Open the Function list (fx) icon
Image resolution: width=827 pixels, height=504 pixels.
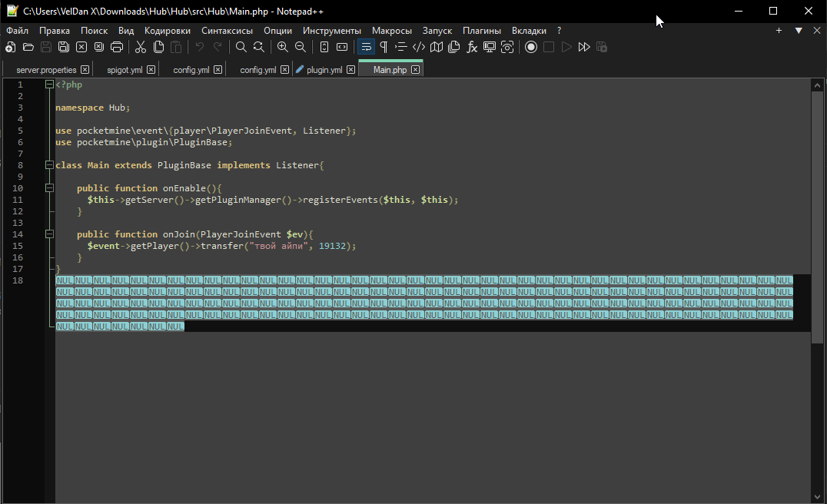click(471, 47)
